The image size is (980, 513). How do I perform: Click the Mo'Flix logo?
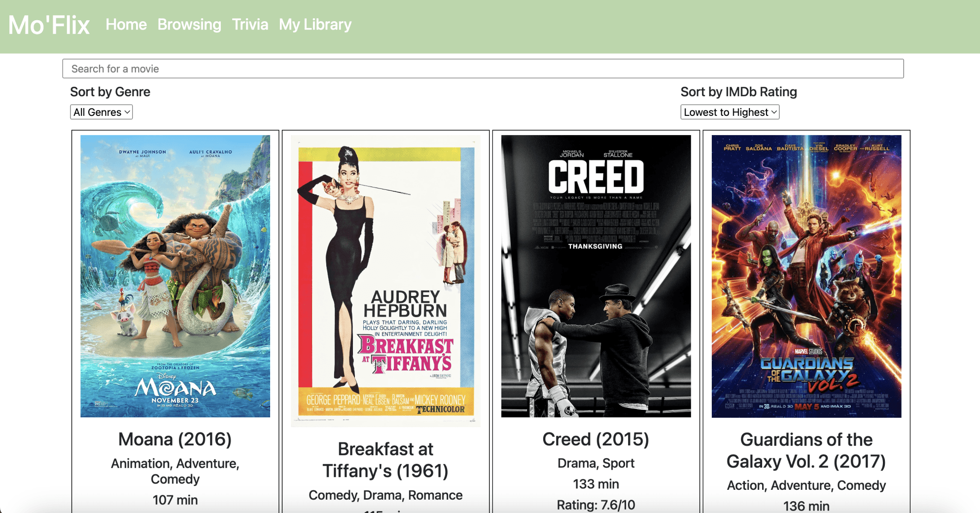[49, 25]
